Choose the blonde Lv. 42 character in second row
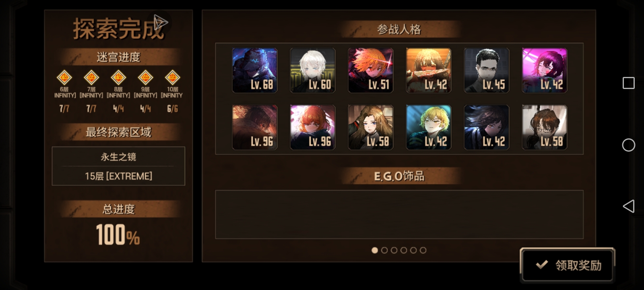This screenshot has height=290, width=644. coord(429,127)
